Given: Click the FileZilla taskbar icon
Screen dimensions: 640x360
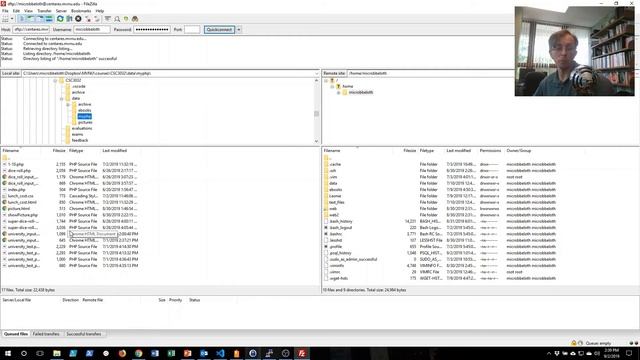Looking at the screenshot, I should [x=302, y=353].
